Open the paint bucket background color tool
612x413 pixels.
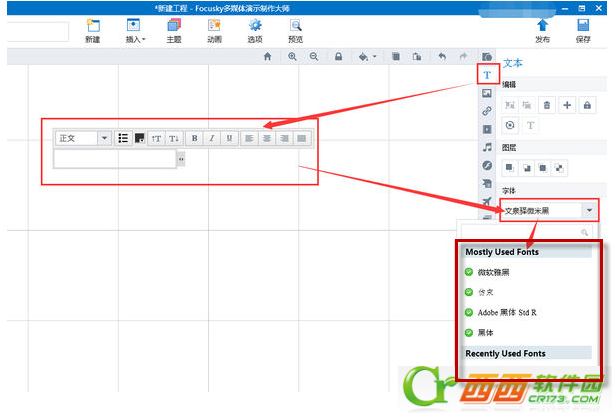[x=363, y=57]
